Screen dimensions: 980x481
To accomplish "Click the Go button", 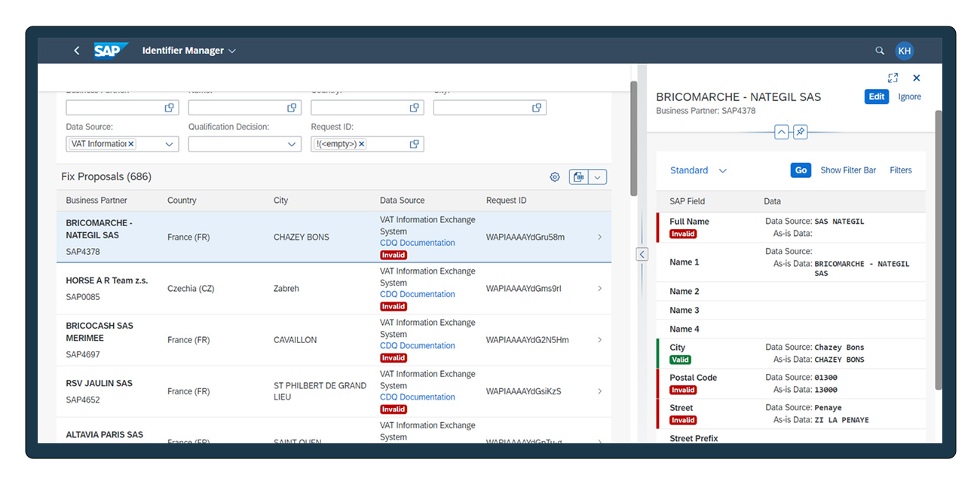I will point(801,170).
